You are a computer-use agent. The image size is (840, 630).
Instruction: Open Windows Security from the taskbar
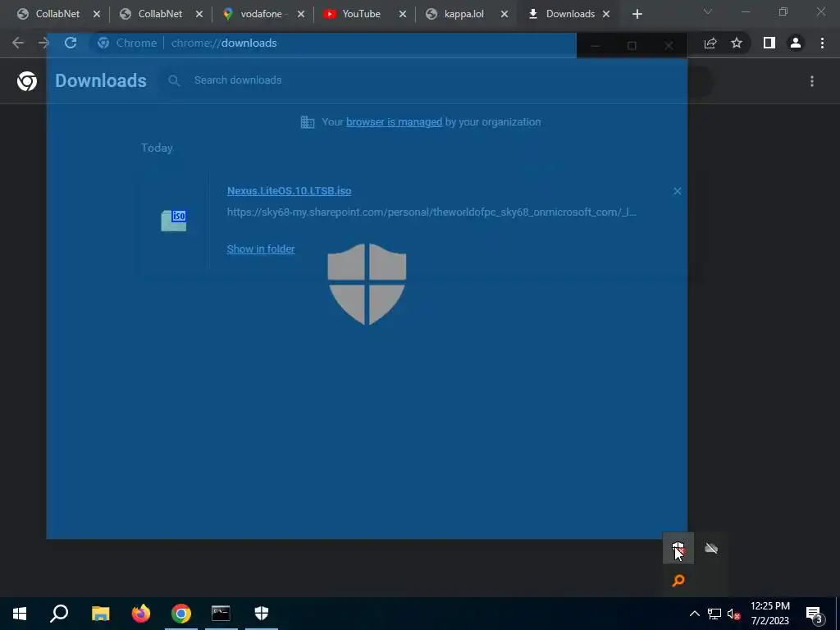coord(262,614)
